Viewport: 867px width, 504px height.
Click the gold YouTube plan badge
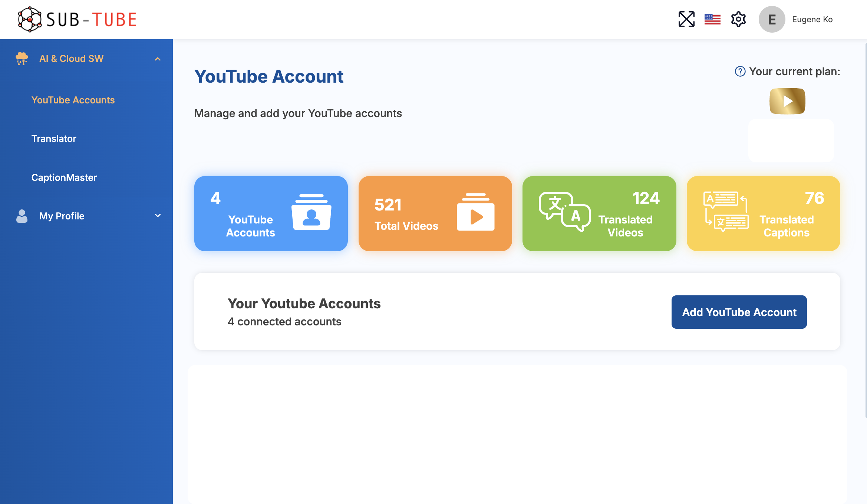coord(787,101)
